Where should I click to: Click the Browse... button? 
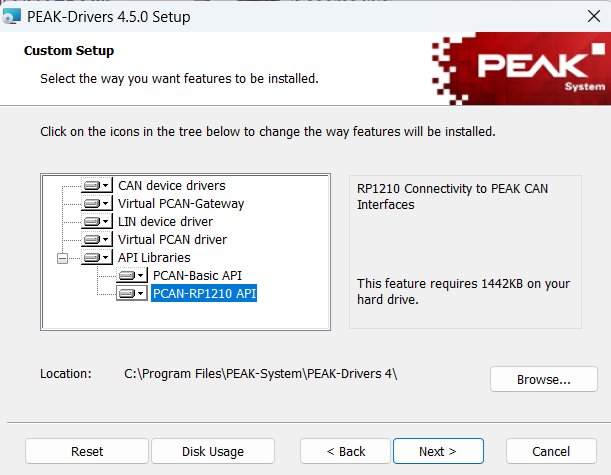point(544,379)
